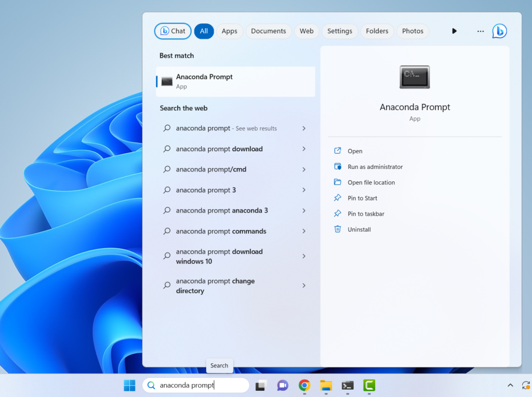
Task: Select 'anaconda prompt - See web results' suggestion
Action: point(235,128)
